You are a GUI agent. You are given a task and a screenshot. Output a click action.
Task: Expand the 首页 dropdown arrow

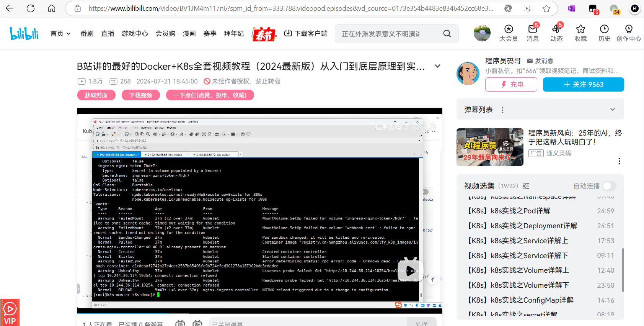point(68,34)
